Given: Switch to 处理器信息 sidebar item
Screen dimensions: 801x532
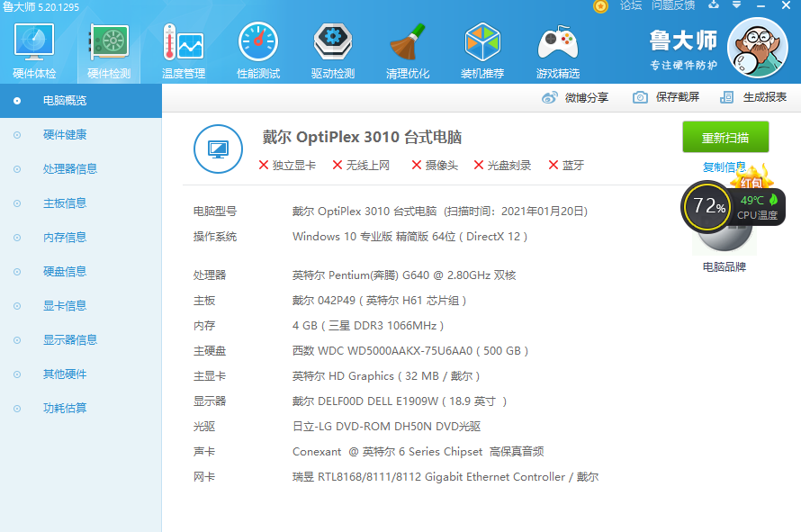Looking at the screenshot, I should tap(81, 169).
